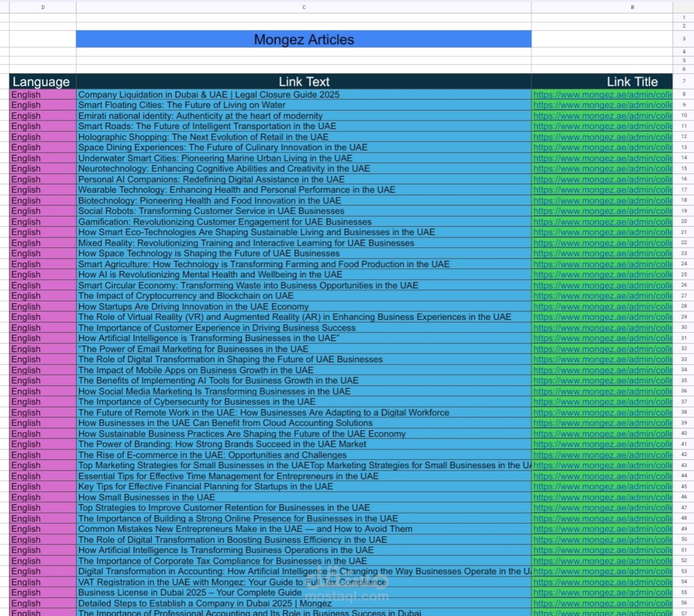694x616 pixels.
Task: Click column D header letter
Action: (43, 7)
